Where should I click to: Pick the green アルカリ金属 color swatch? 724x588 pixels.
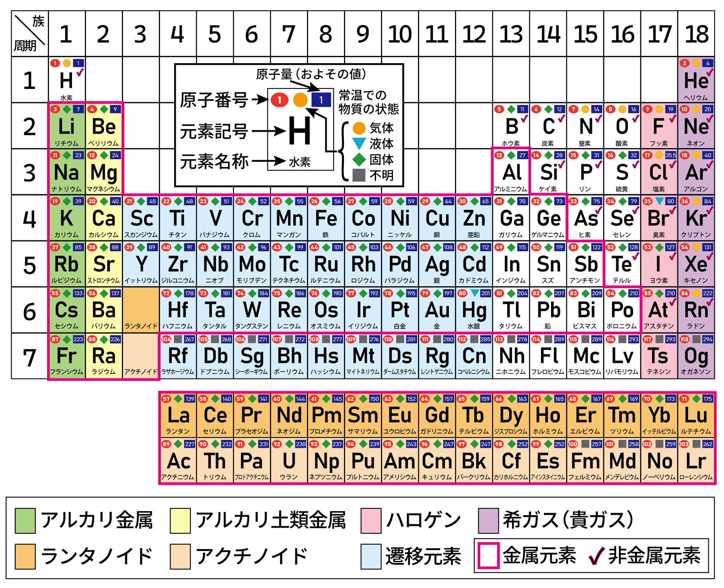click(x=25, y=520)
